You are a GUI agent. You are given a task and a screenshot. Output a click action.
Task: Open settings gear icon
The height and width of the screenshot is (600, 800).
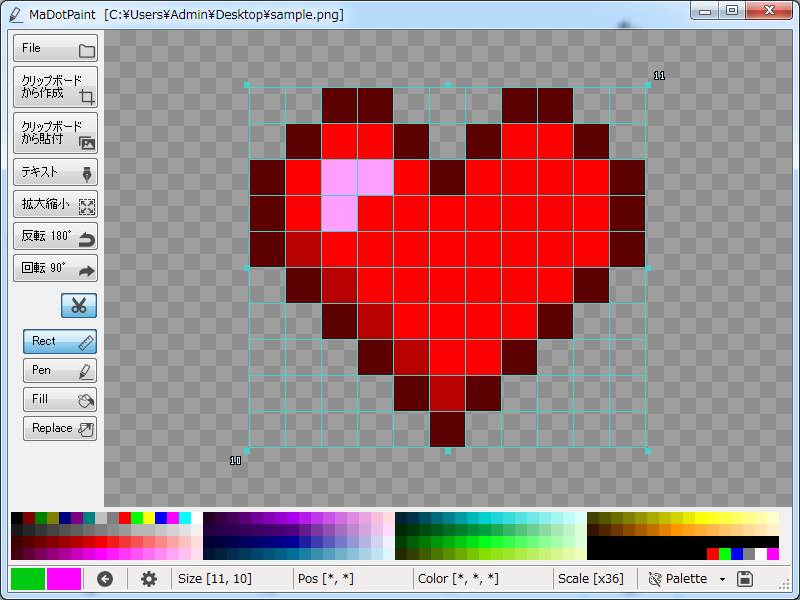tap(149, 579)
